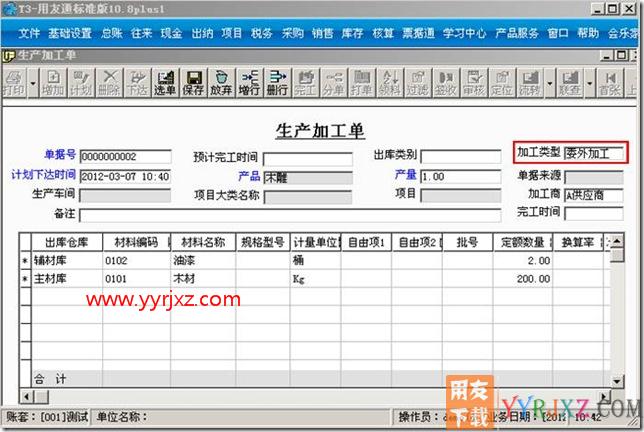Click the 审核 (audit) toolbar icon
This screenshot has width=644, height=432.
click(474, 83)
